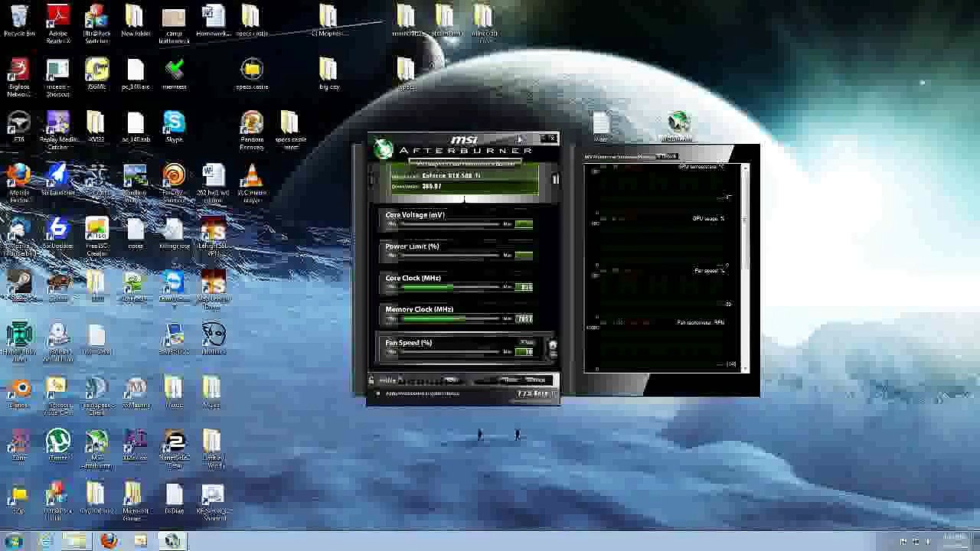This screenshot has width=980, height=551.
Task: Open Windows Explorer from the taskbar
Action: coord(77,541)
